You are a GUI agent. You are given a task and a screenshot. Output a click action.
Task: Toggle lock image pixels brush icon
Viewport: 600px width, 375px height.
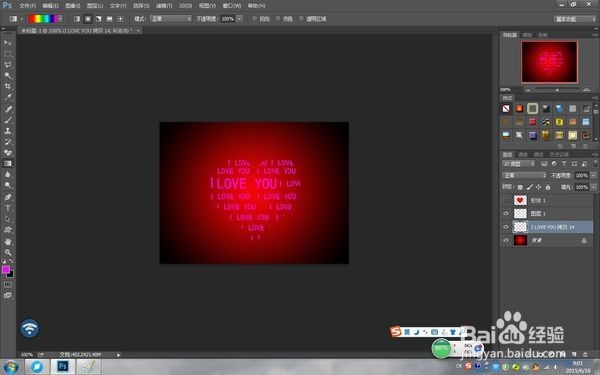pos(529,187)
